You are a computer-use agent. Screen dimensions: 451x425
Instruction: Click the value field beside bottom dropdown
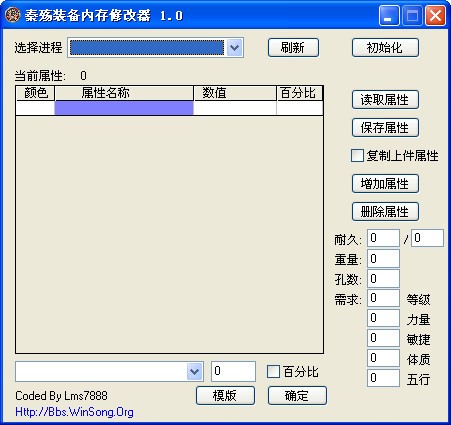coord(233,371)
